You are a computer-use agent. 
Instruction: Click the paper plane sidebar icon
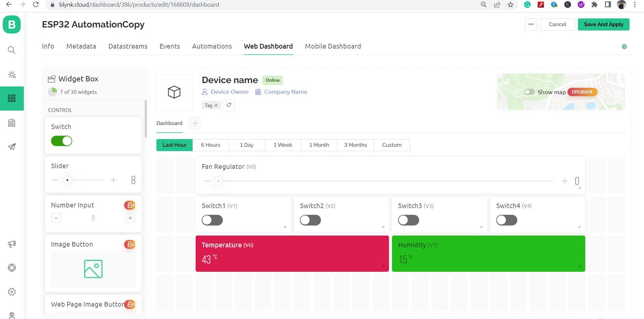(12, 146)
